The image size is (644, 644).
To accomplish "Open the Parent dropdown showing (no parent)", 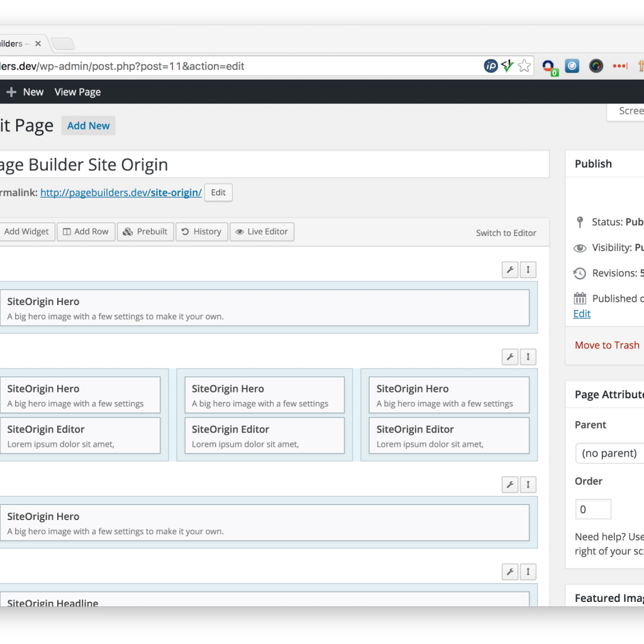I will [609, 453].
